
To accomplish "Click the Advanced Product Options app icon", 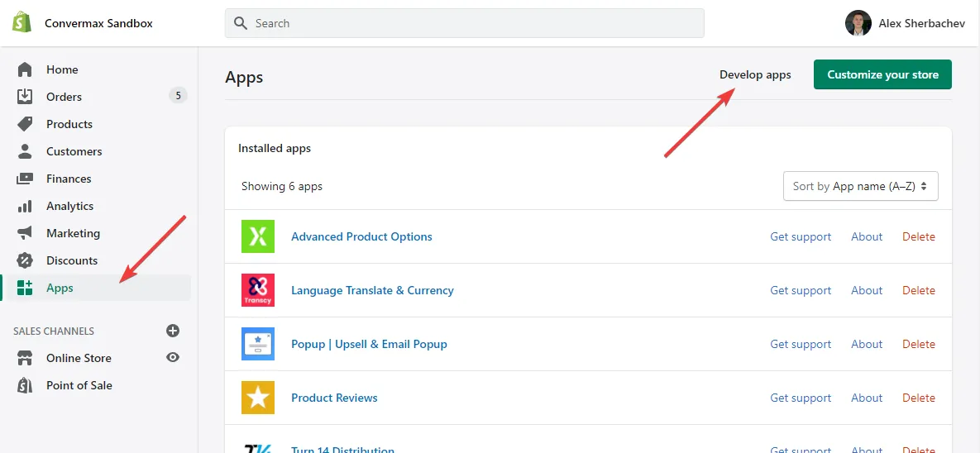I will tap(257, 236).
